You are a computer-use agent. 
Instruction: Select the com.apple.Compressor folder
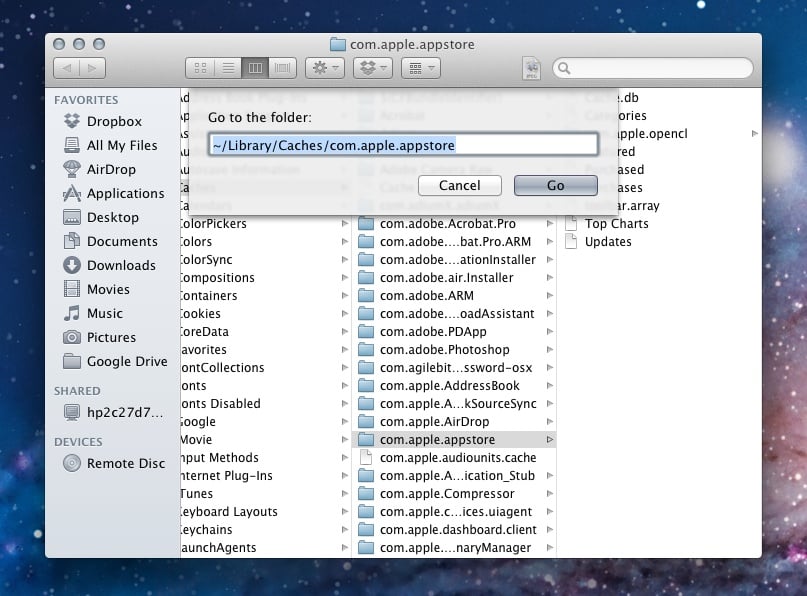point(454,494)
